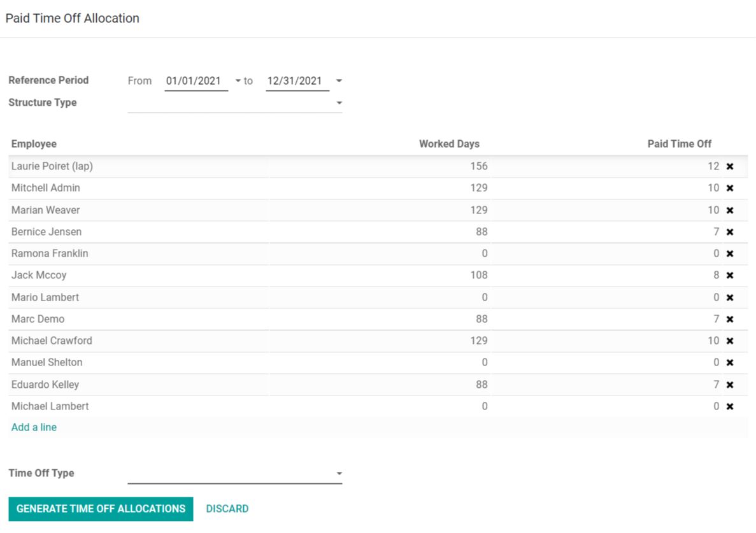Delete the Michael Lambert line
756x533 pixels.
tap(730, 406)
